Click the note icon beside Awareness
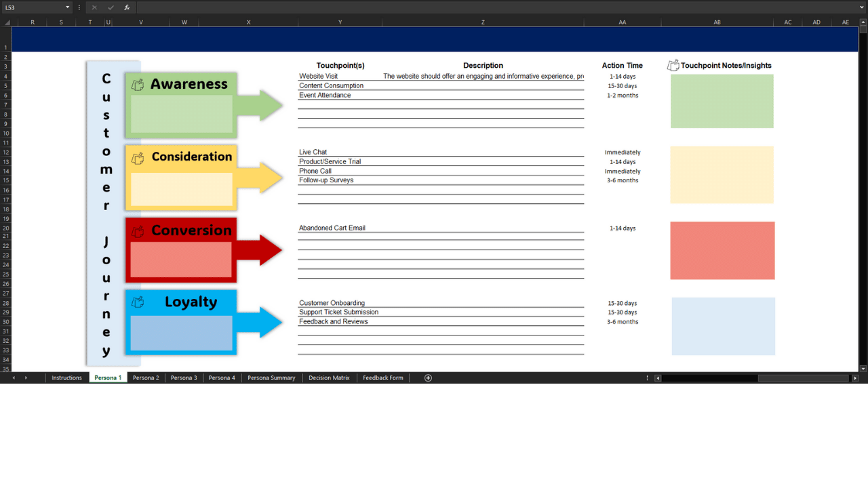The image size is (868, 488). (x=138, y=85)
